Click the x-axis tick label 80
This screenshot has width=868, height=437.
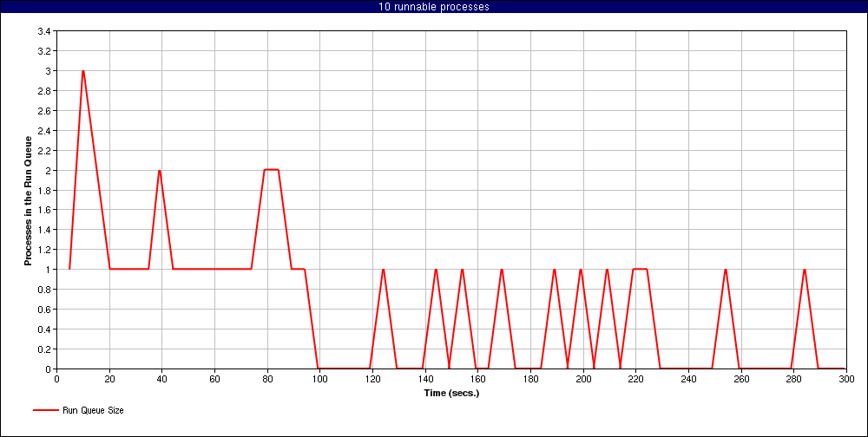267,379
